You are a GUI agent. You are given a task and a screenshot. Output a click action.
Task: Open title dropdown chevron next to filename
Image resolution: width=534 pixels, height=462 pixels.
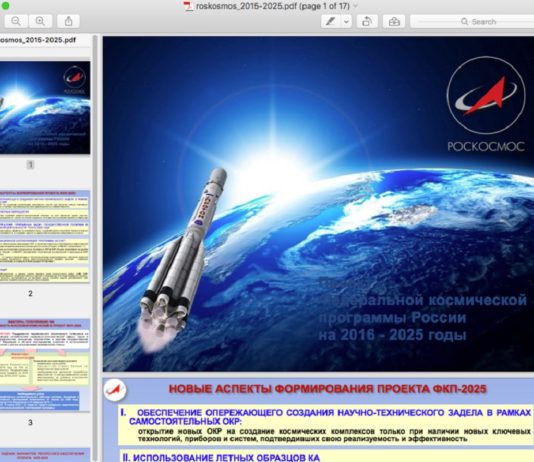[356, 6]
